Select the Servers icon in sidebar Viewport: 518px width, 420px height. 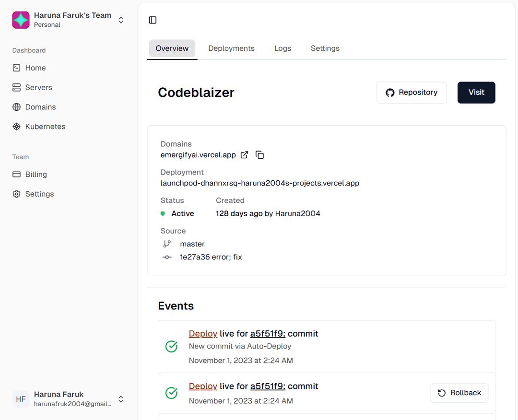click(16, 87)
